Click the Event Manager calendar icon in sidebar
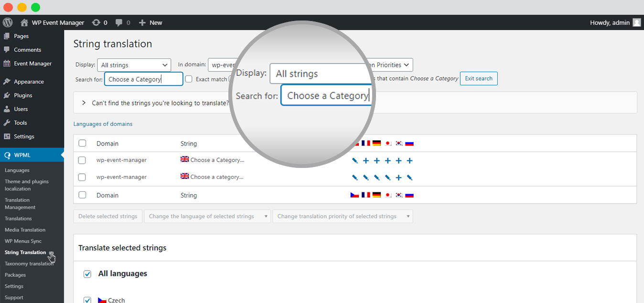Image resolution: width=644 pixels, height=303 pixels. click(x=7, y=63)
